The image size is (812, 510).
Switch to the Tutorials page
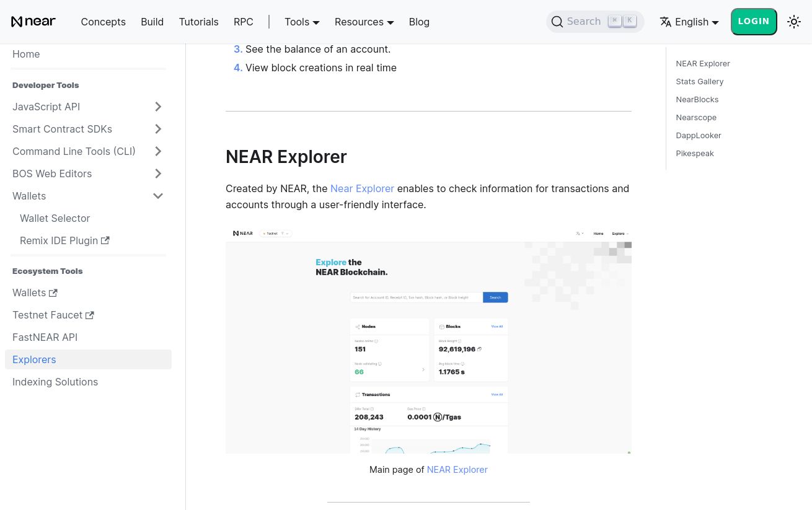[198, 22]
